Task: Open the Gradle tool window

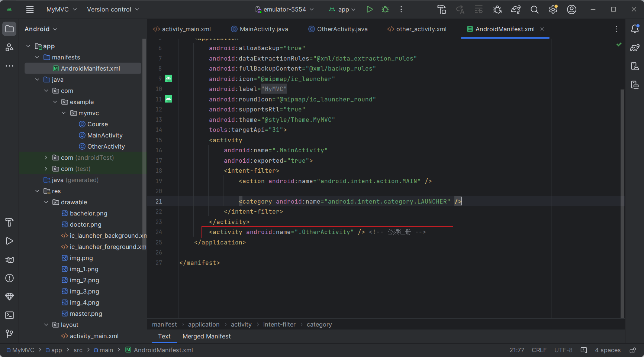Action: pyautogui.click(x=635, y=47)
